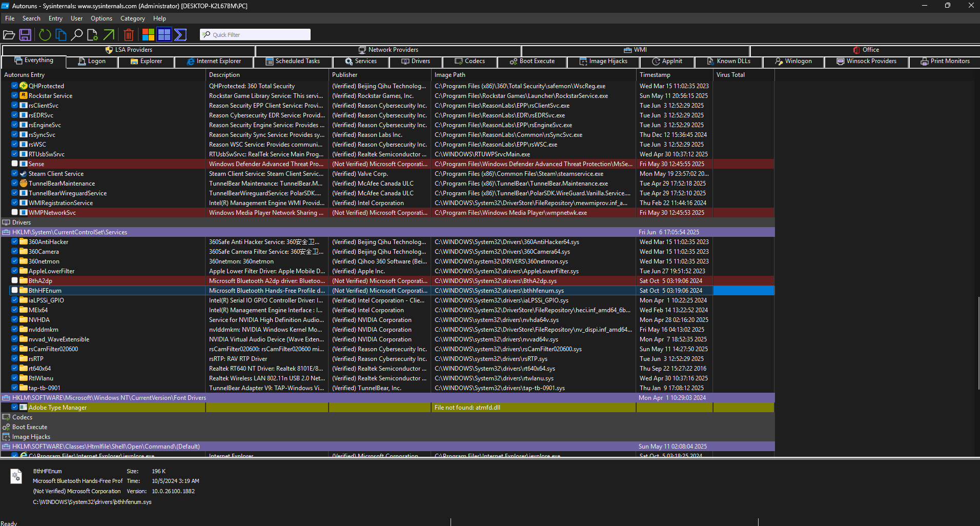
Task: Open the File menu
Action: pos(10,18)
